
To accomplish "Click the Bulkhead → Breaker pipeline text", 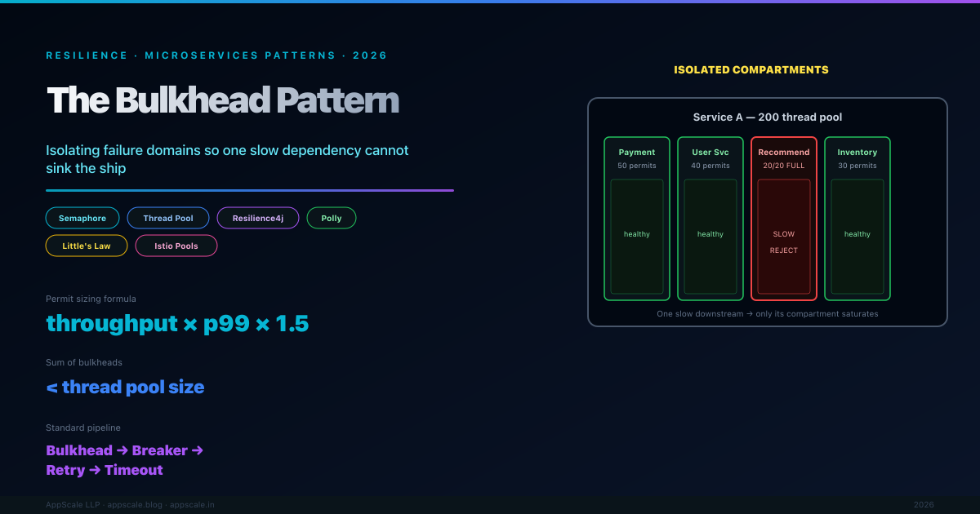I will [124, 450].
